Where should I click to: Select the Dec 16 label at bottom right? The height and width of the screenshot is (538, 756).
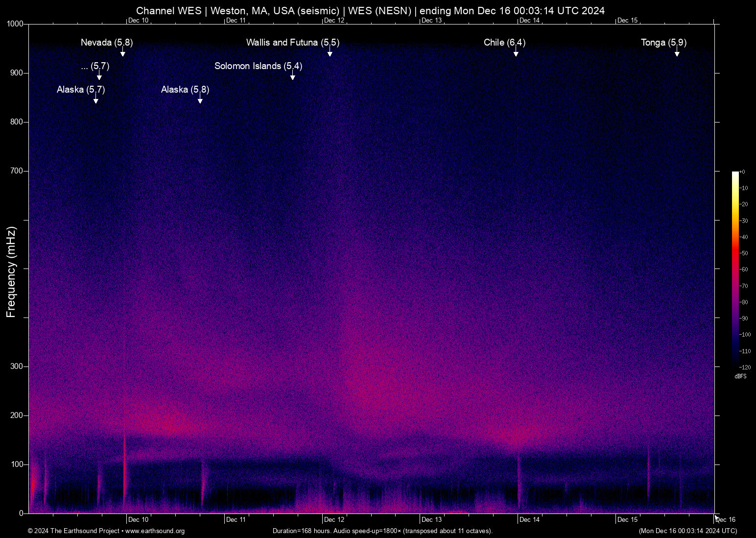click(725, 519)
